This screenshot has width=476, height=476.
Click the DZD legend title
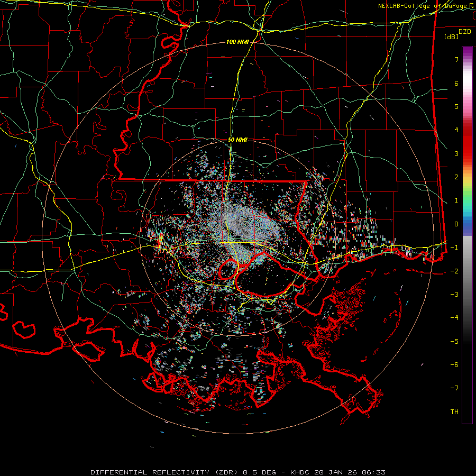tap(465, 32)
